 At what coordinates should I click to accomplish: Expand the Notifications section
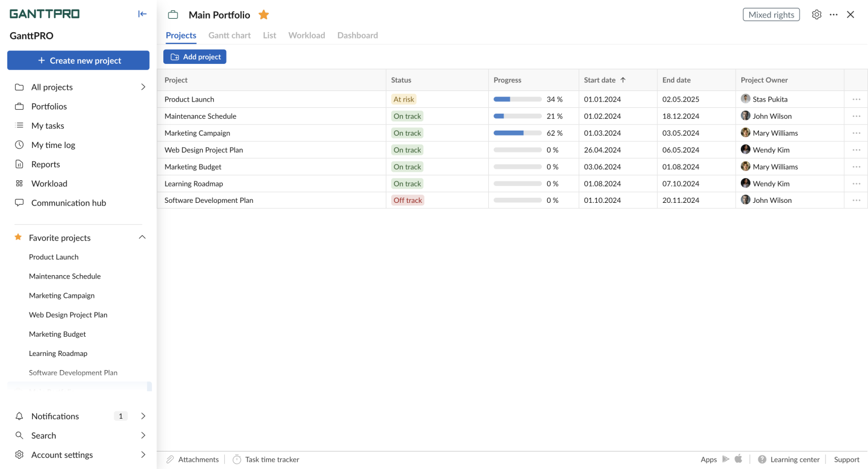pos(143,416)
